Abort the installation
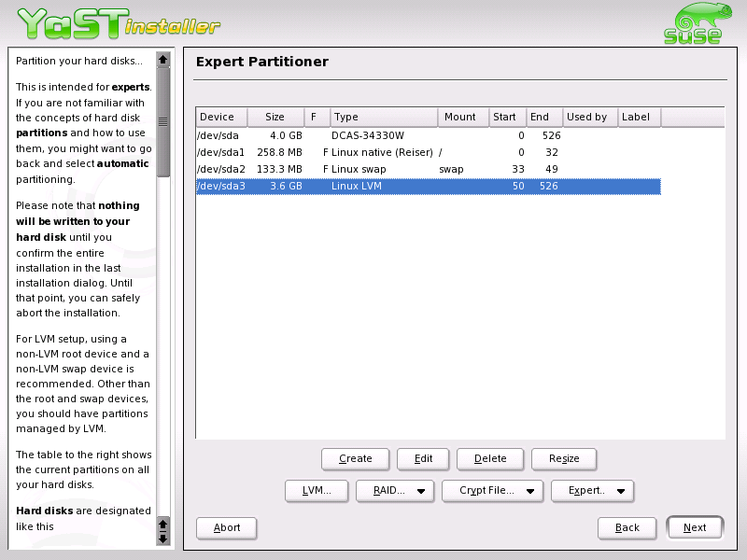Image resolution: width=747 pixels, height=560 pixels. 226,527
